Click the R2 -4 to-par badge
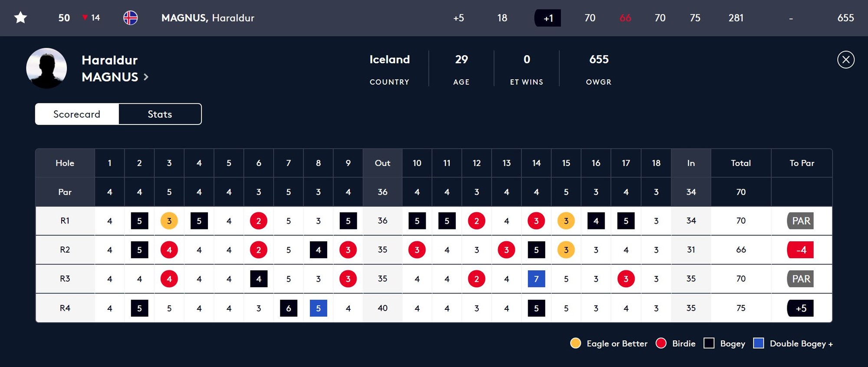Screen dimensions: 868x367 pos(800,250)
